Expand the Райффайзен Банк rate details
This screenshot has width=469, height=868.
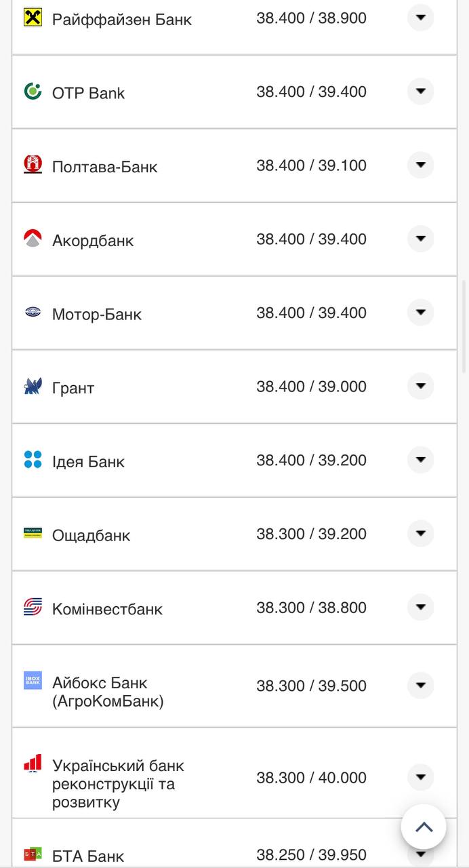pyautogui.click(x=420, y=18)
